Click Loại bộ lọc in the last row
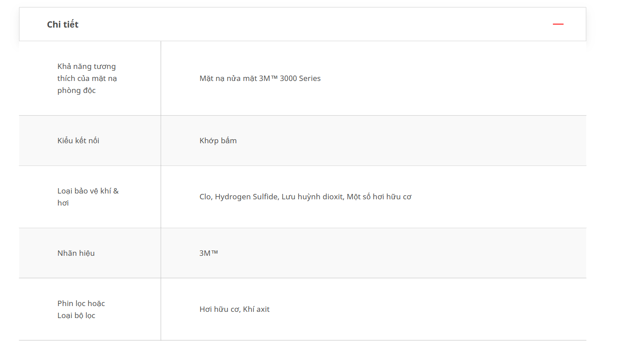644x363 pixels. click(x=76, y=315)
